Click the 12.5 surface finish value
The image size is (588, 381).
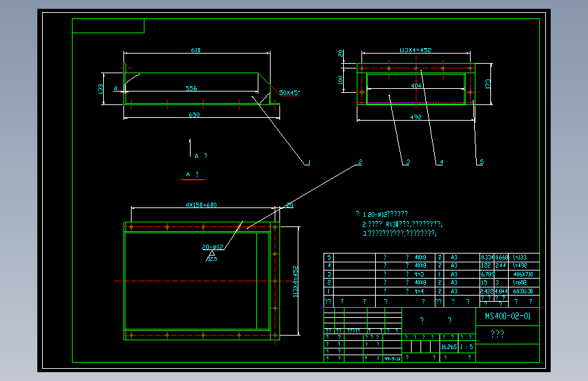(x=213, y=259)
